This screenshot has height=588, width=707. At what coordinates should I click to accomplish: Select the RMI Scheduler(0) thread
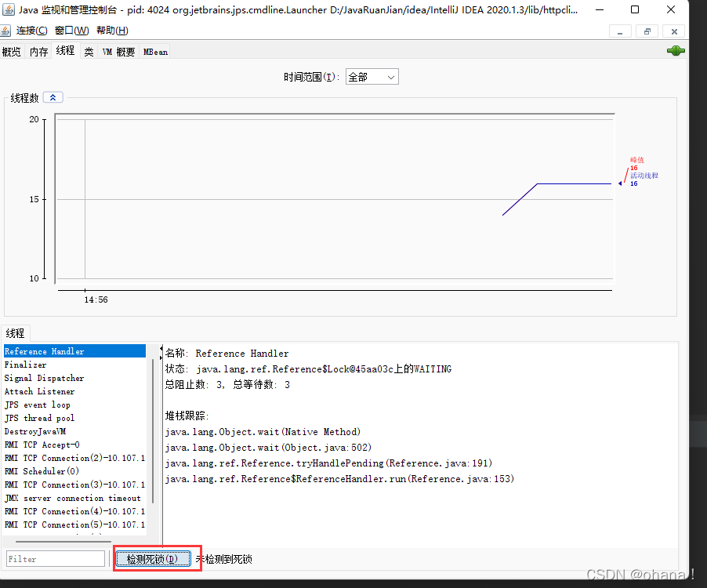[47, 471]
